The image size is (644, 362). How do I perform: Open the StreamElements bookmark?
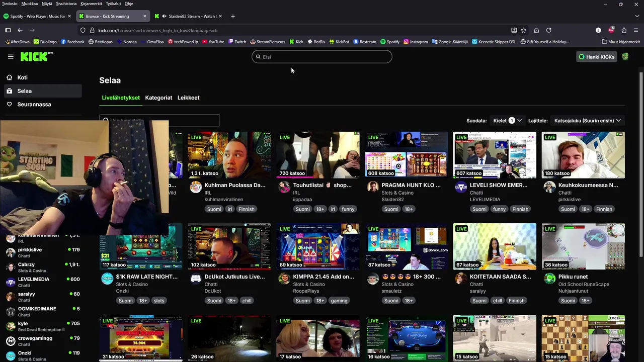click(268, 42)
